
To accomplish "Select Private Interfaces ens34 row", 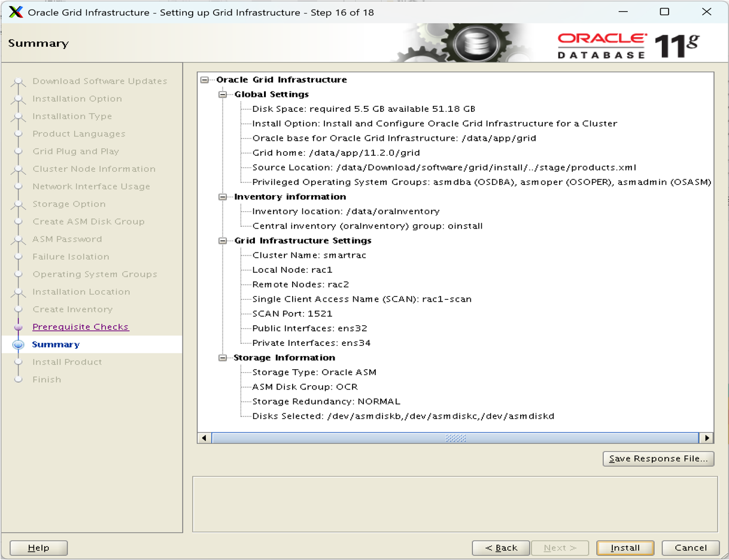I will tap(312, 343).
